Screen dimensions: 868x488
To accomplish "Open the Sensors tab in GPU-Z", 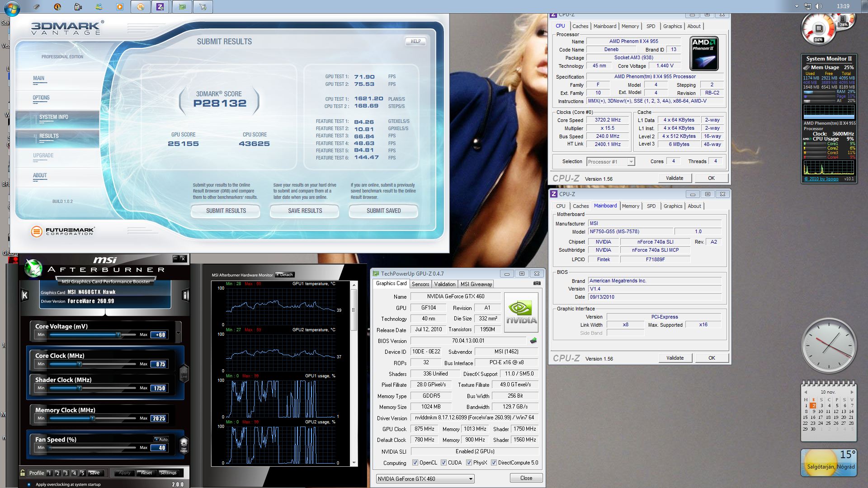I will pos(420,284).
